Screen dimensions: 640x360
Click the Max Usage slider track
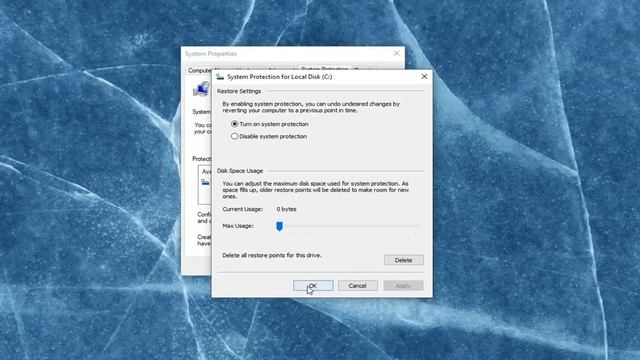[x=348, y=226]
